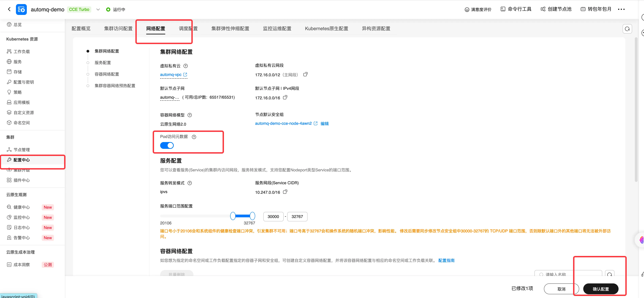Click help icon next to 容器网络模型
The width and height of the screenshot is (644, 298).
(190, 115)
